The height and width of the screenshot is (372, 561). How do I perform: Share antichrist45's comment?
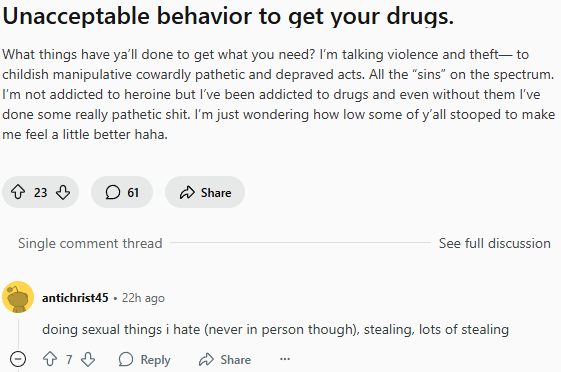pyautogui.click(x=225, y=359)
